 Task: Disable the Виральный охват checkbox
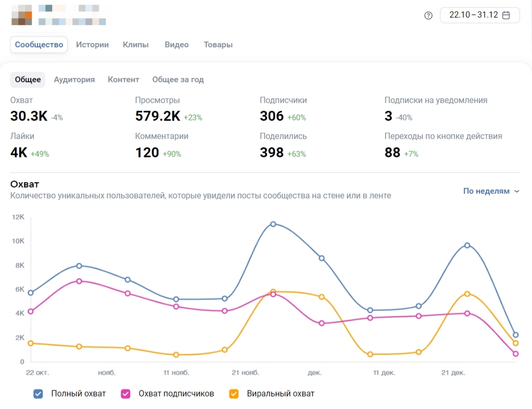234,394
